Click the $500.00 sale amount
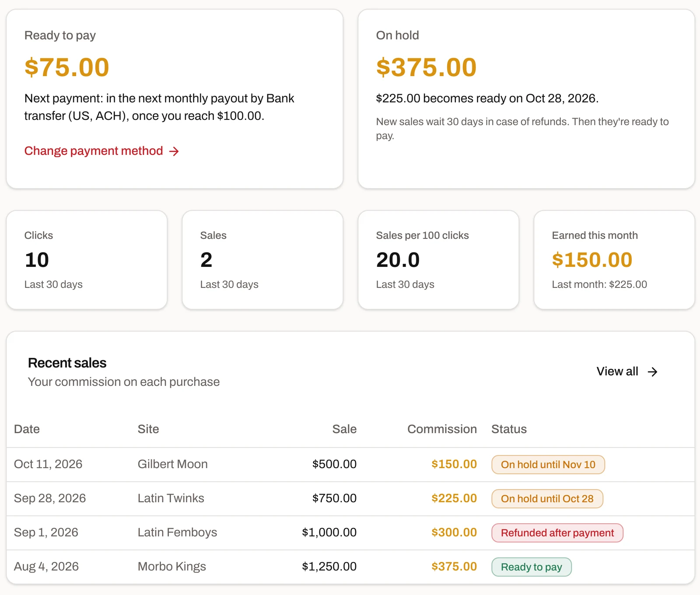This screenshot has width=700, height=595. pyautogui.click(x=334, y=464)
